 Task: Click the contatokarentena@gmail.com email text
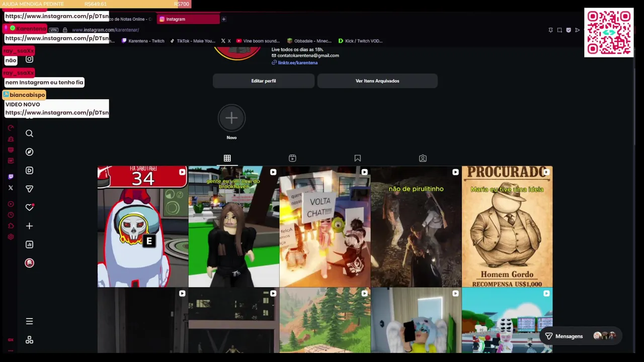308,56
